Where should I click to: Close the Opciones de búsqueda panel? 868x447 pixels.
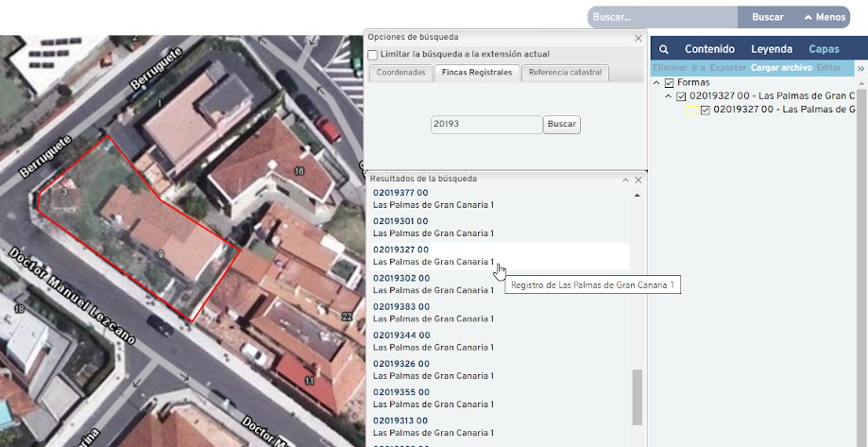638,38
